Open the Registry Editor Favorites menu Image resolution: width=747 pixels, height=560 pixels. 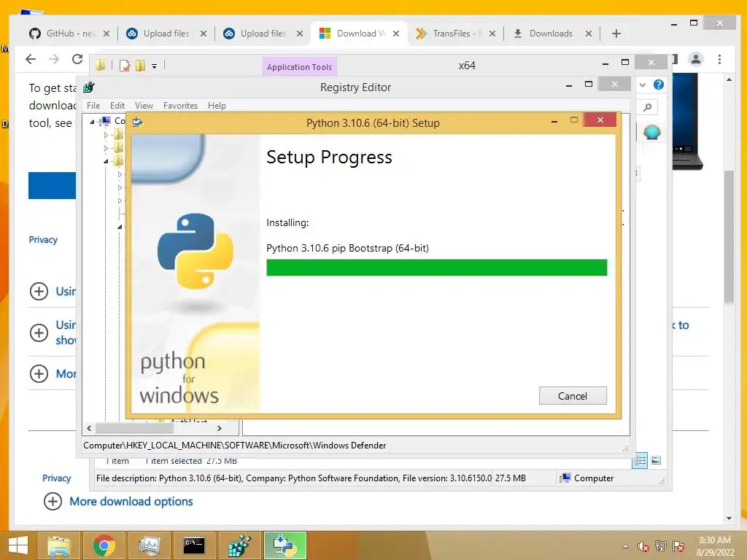180,106
